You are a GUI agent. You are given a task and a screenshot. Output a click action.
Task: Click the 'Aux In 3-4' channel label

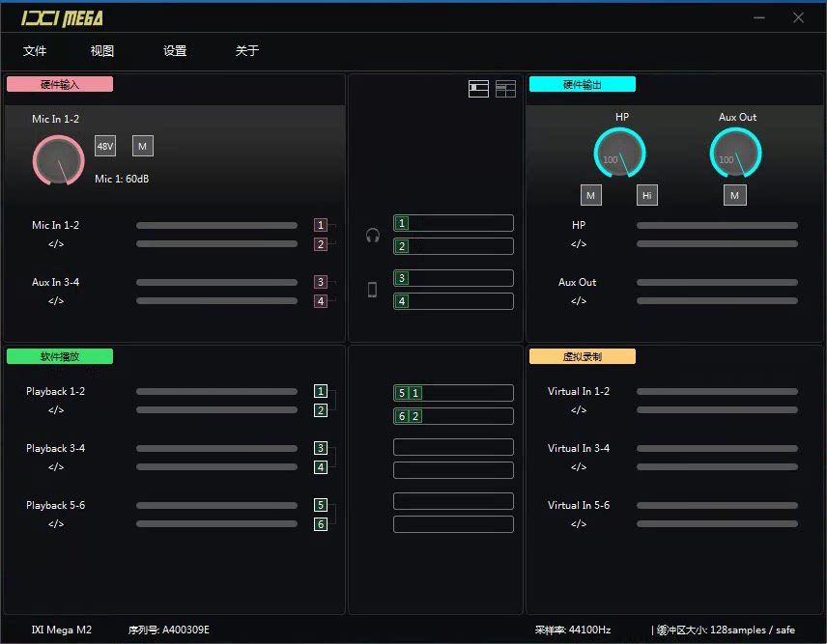point(55,282)
